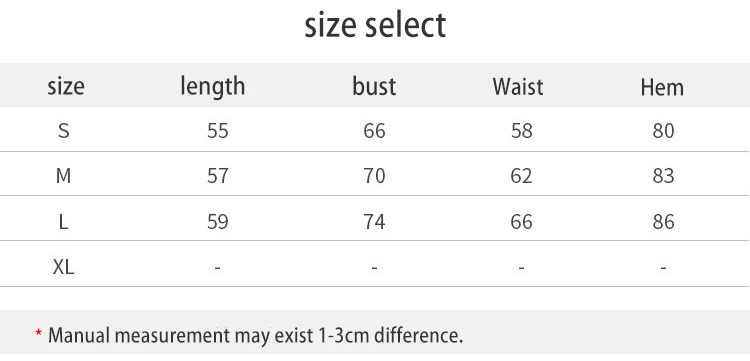The height and width of the screenshot is (361, 750).
Task: Click bust value 74 in L row
Action: point(374,222)
